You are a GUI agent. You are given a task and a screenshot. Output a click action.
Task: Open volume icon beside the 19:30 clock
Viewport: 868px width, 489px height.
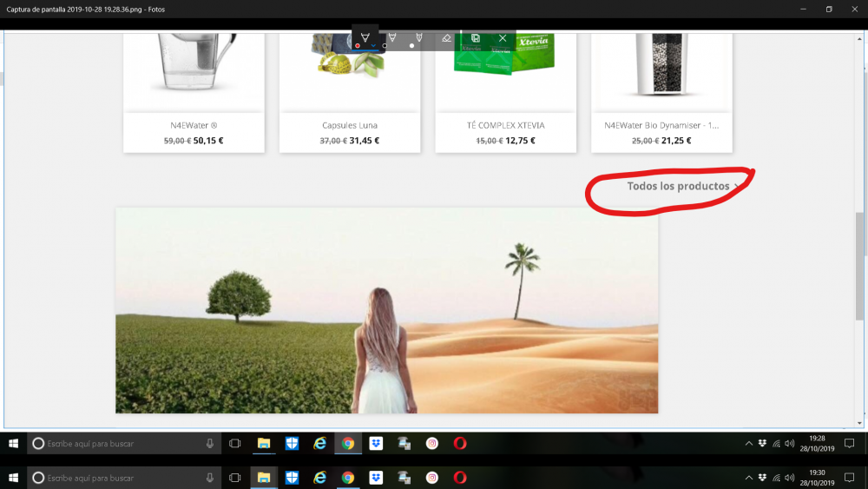[x=790, y=478]
